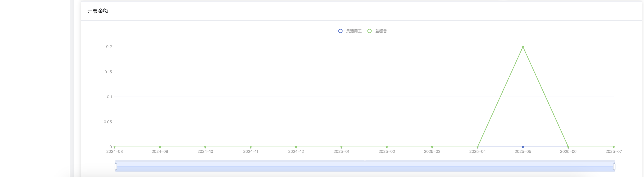Click the green data point at 2024-09
Viewport: 644px width, 177px height.
tap(160, 147)
